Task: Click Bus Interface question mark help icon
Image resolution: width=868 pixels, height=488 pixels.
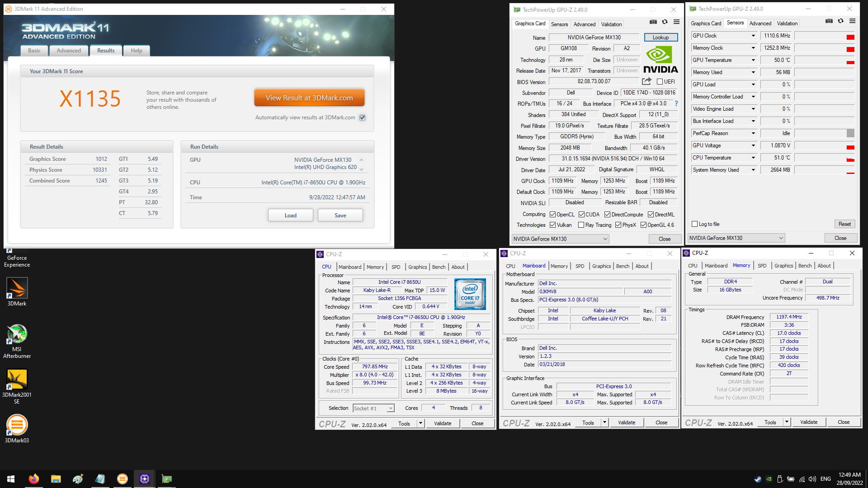Action: [676, 103]
